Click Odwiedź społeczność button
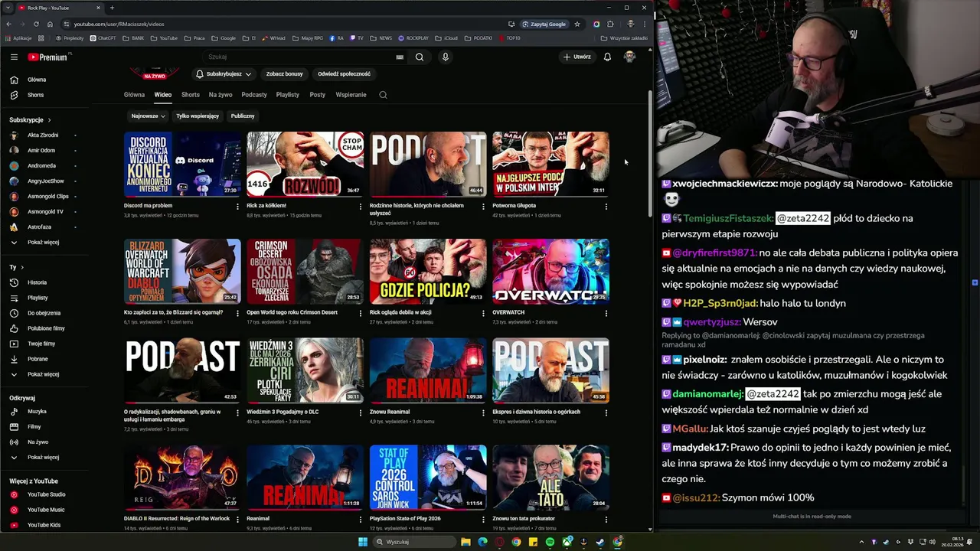The height and width of the screenshot is (551, 980). click(344, 74)
